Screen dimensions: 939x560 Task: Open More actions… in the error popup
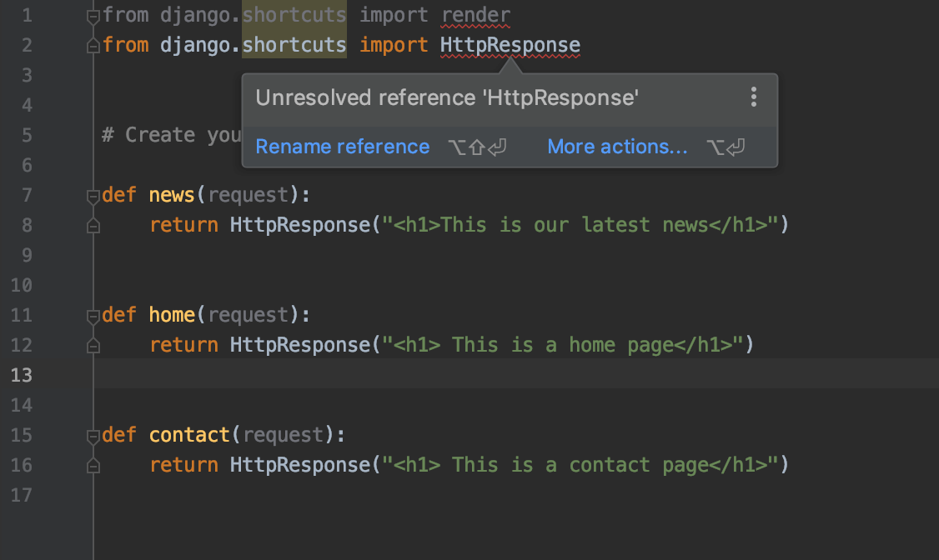click(x=617, y=147)
